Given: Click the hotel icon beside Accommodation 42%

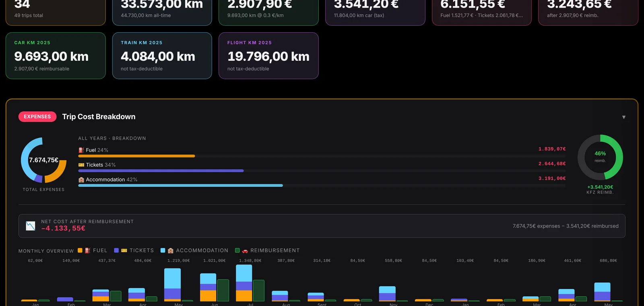Looking at the screenshot, I should (81, 180).
